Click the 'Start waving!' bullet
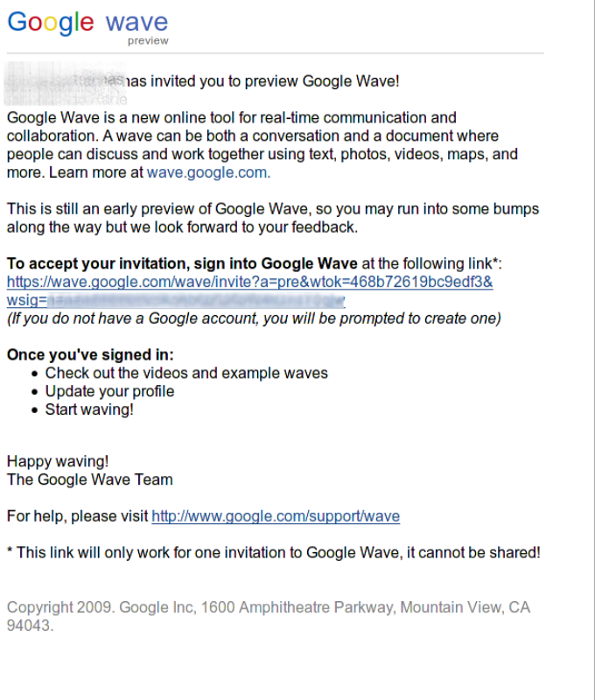Screen dimensions: 595x700 89,409
